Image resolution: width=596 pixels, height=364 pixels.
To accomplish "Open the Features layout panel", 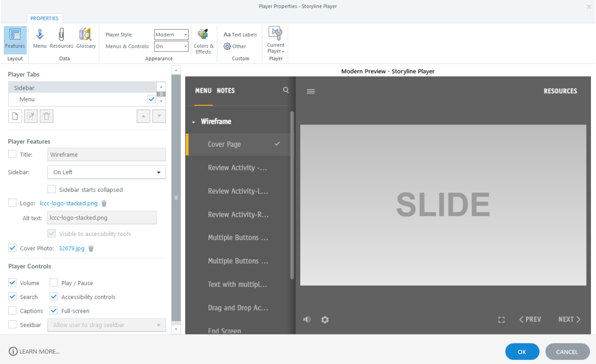I will click(x=15, y=40).
